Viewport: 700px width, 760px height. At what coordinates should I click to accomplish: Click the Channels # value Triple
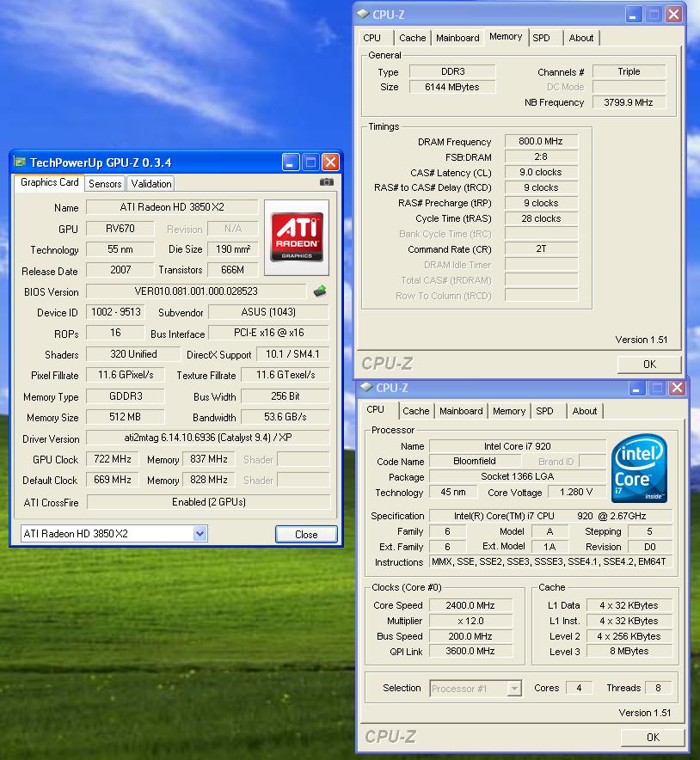click(x=629, y=71)
